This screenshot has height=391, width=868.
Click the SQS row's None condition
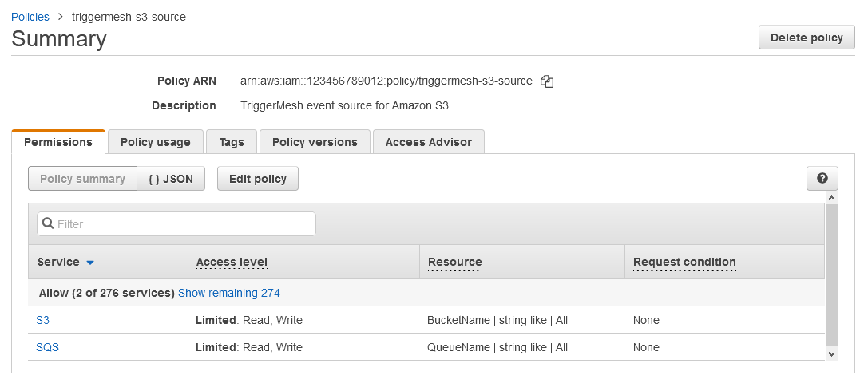(647, 347)
